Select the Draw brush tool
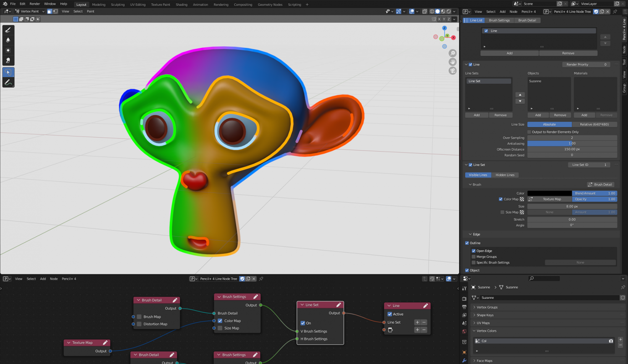Screen dimensions: 628x364 [8, 29]
